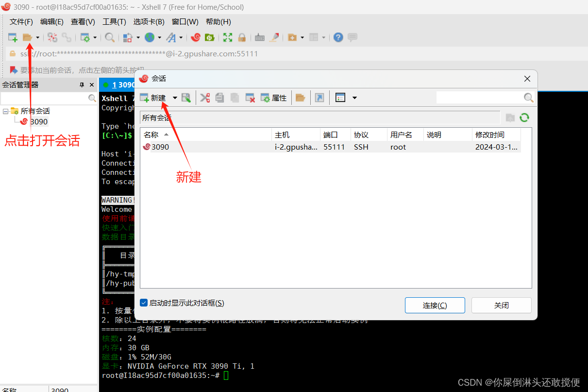Click the delete session icon with red X
The image size is (588, 392).
coord(250,98)
